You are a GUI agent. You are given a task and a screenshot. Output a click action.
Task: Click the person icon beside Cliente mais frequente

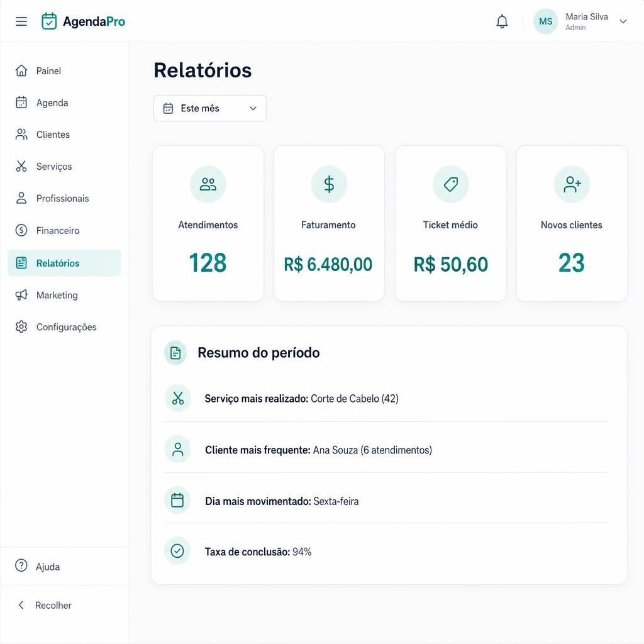click(x=178, y=449)
